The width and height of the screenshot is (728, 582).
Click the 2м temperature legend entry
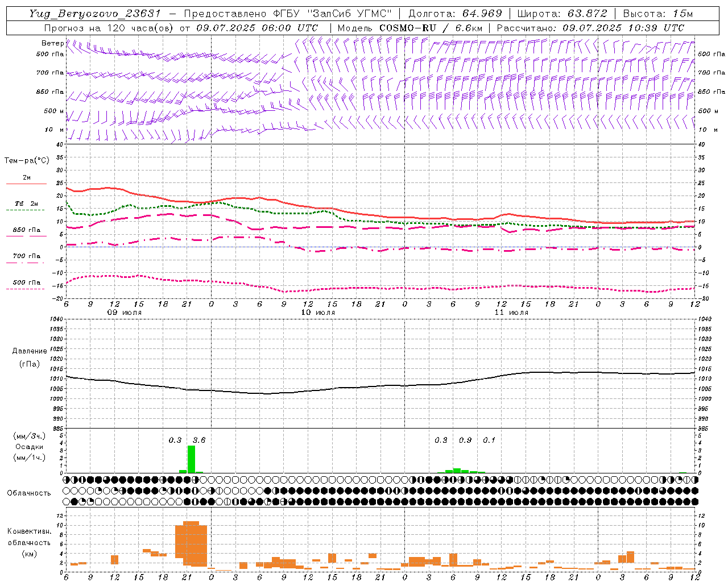(x=26, y=177)
